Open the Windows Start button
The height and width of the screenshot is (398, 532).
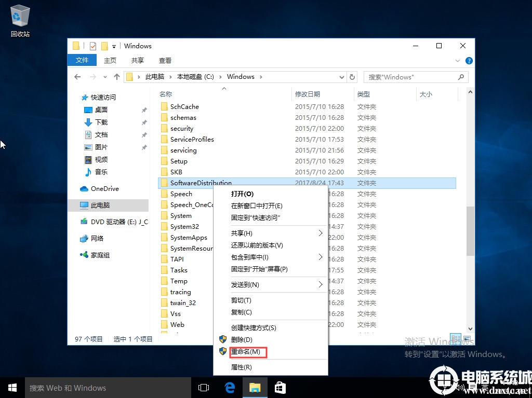12,388
